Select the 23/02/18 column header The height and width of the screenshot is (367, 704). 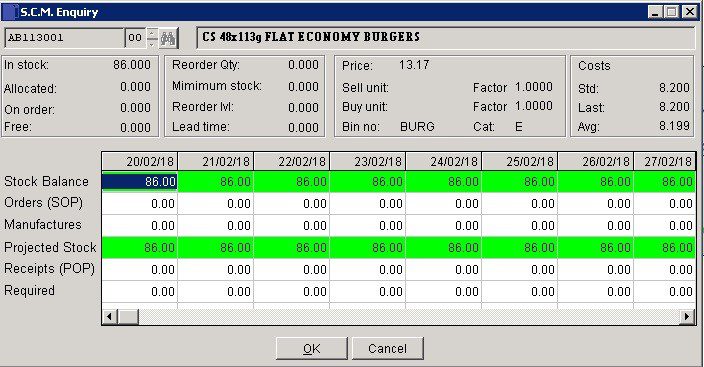coord(368,161)
